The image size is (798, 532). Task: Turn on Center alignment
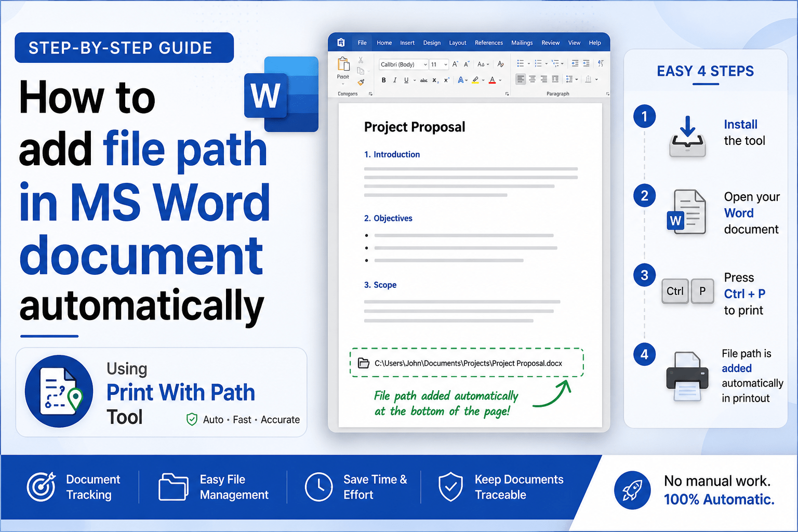(532, 79)
